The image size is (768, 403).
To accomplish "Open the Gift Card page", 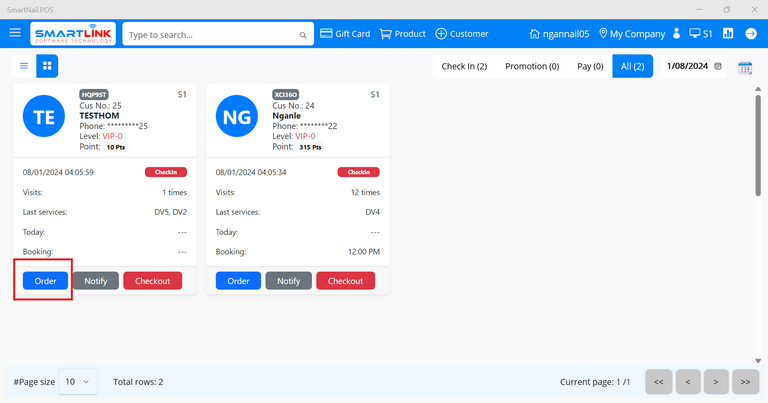I will [x=345, y=33].
